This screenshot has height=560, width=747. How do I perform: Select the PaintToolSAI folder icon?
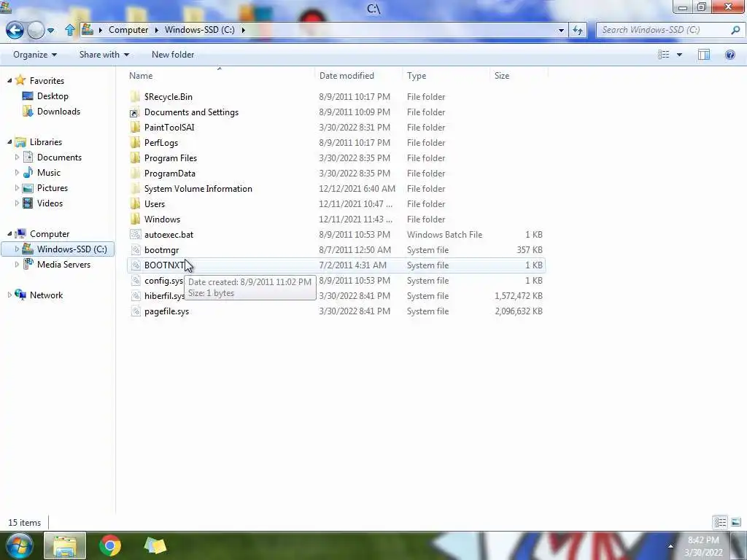135,127
